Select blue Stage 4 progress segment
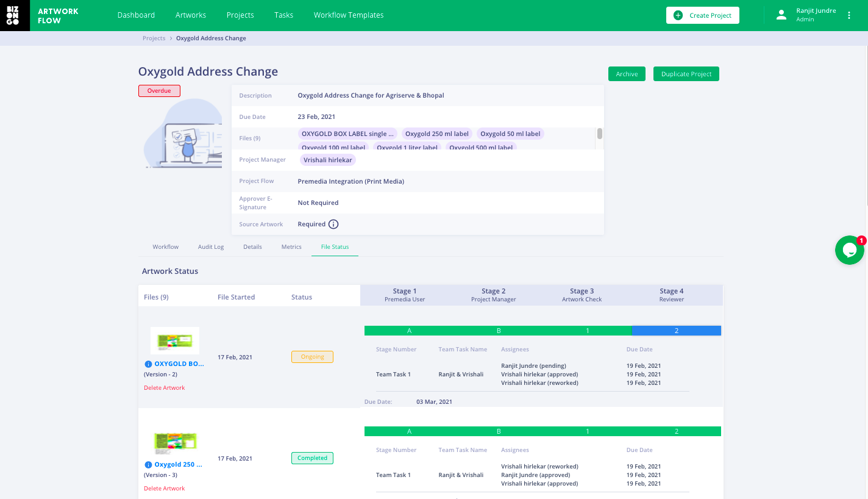Screen dimensions: 868x499 tap(676, 331)
